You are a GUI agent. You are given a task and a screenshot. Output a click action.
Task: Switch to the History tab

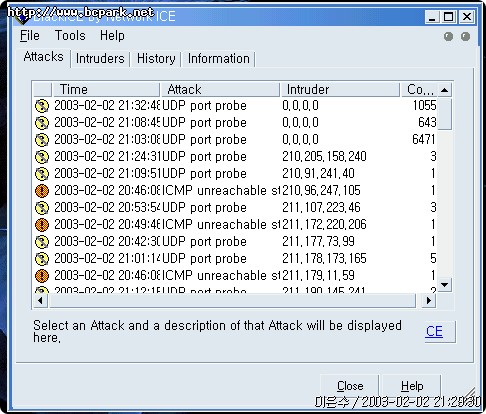[156, 59]
